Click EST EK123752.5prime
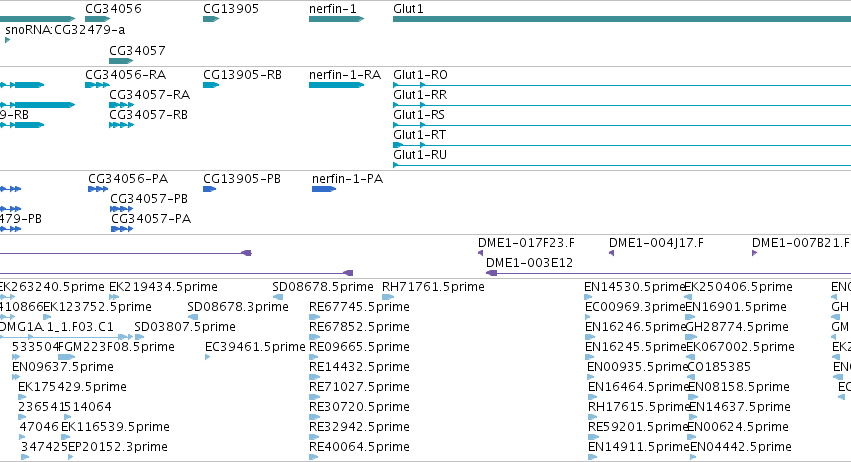This screenshot has width=851, height=462. tap(97, 307)
